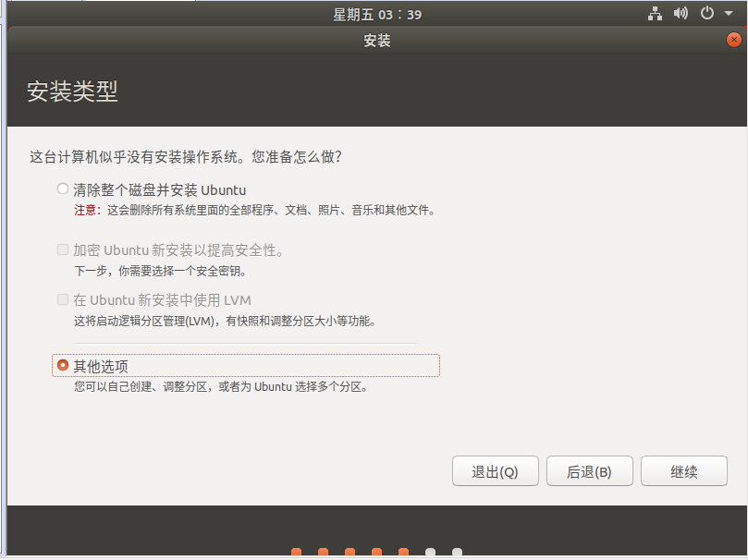Click the power icon in top bar
748x560 pixels.
pyautogui.click(x=707, y=13)
